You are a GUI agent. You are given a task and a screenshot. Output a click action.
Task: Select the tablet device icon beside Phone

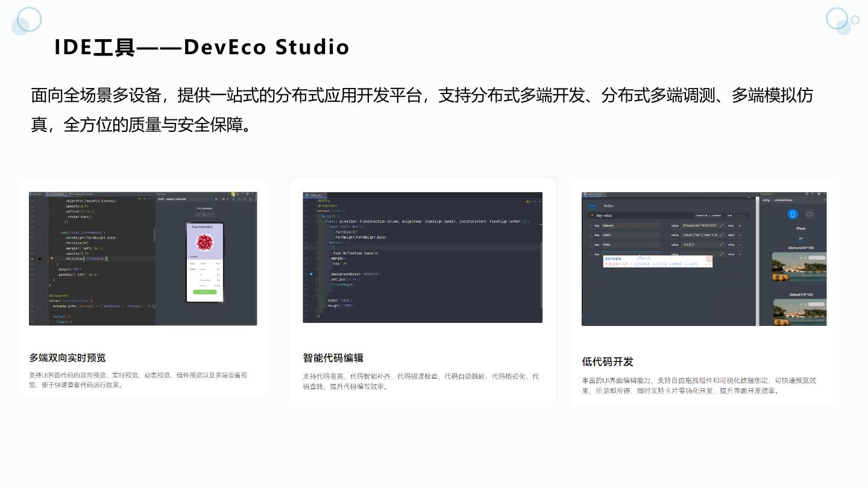809,214
